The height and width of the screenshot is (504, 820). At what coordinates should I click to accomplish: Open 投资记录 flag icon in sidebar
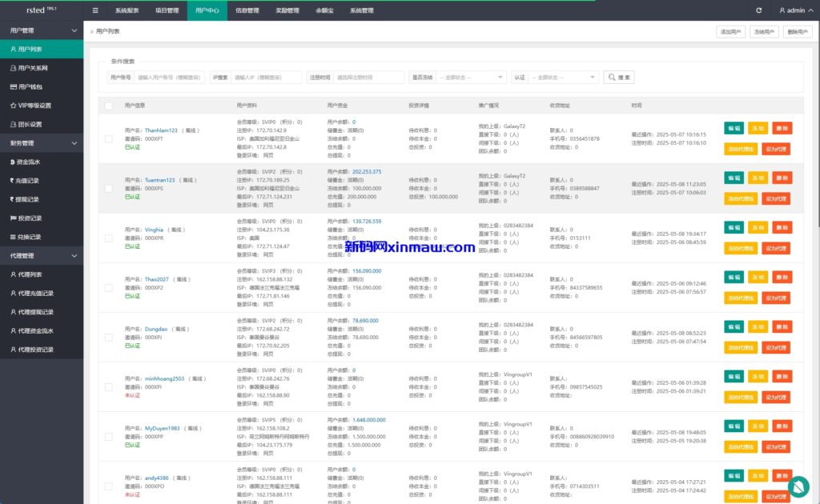tap(13, 218)
